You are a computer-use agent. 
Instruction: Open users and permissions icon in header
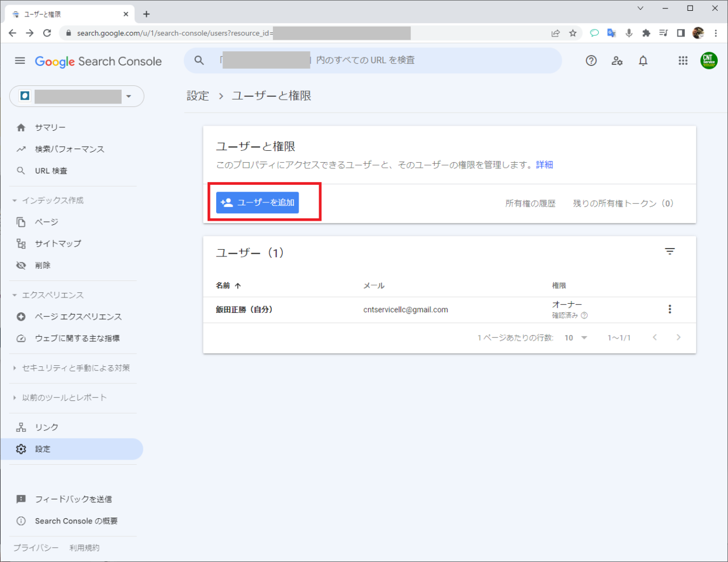click(617, 61)
